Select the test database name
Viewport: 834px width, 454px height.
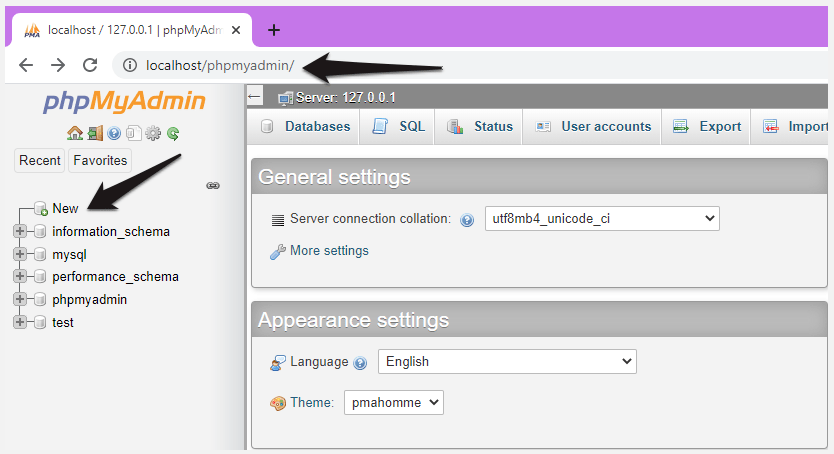click(63, 322)
